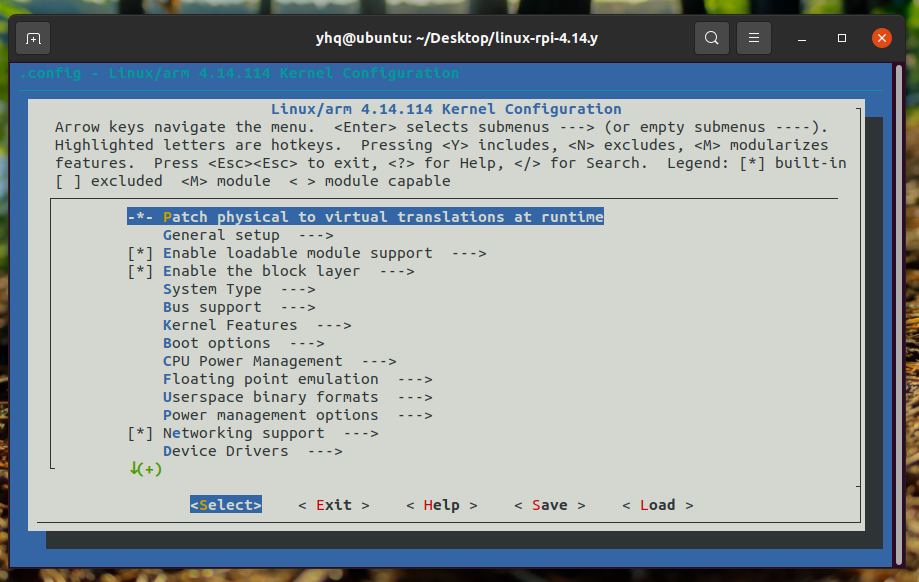
Task: Open the Floating point emulation submenu
Action: tap(260, 379)
